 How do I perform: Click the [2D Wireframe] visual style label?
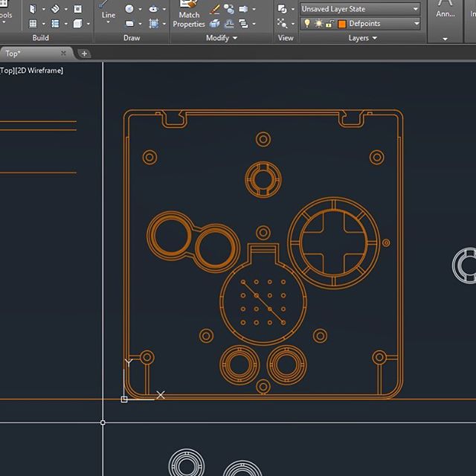pyautogui.click(x=40, y=71)
